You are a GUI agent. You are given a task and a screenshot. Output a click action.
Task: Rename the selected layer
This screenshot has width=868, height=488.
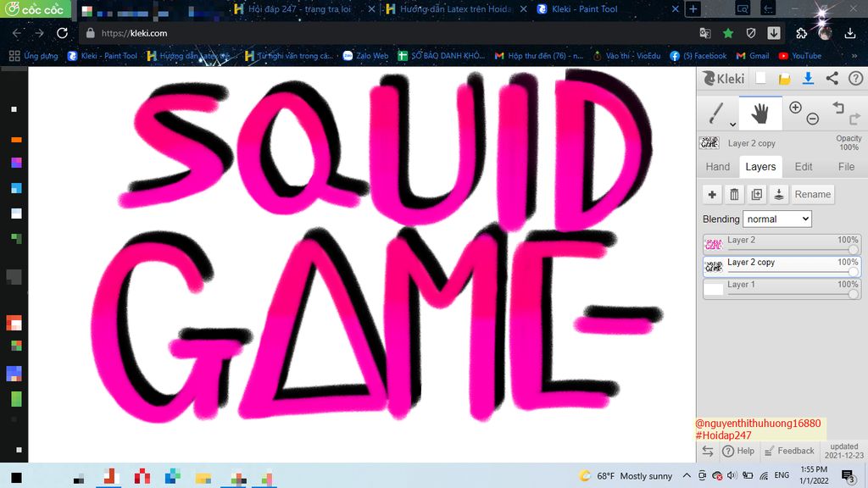point(813,194)
